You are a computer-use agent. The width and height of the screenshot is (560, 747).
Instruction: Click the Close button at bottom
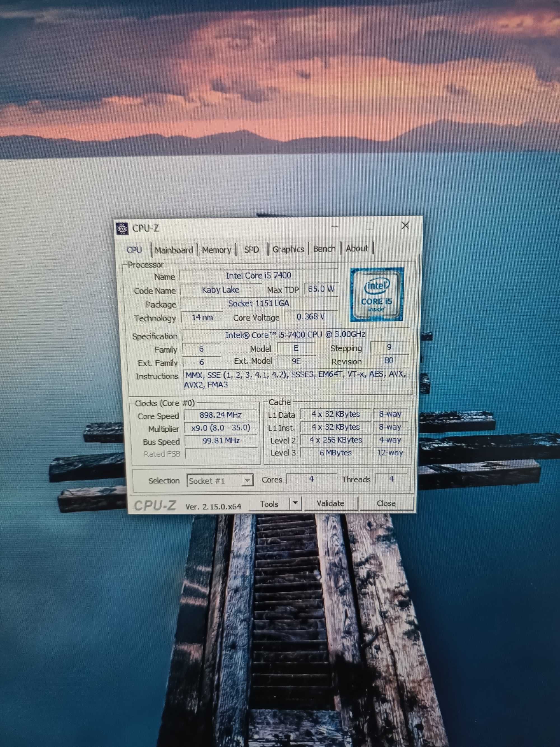[386, 503]
